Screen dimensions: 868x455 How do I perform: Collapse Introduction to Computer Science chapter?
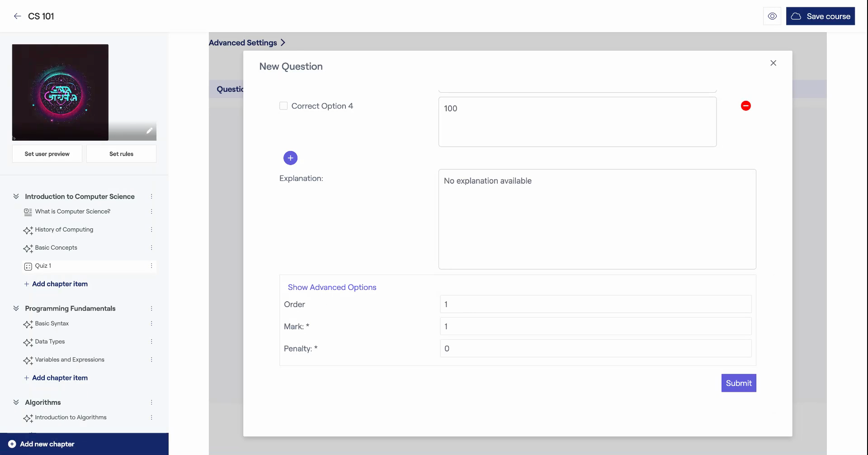tap(16, 196)
